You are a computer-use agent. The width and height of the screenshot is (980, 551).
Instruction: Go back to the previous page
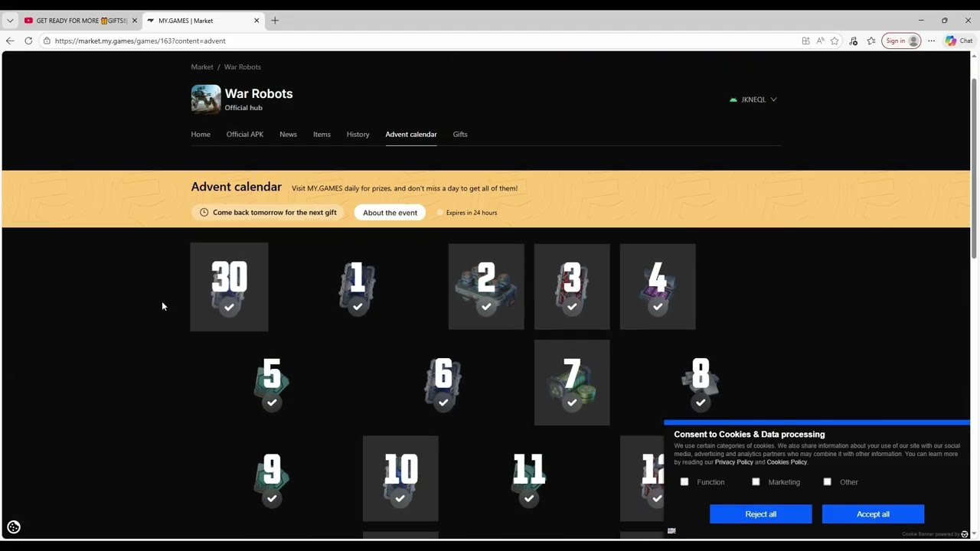coord(10,41)
